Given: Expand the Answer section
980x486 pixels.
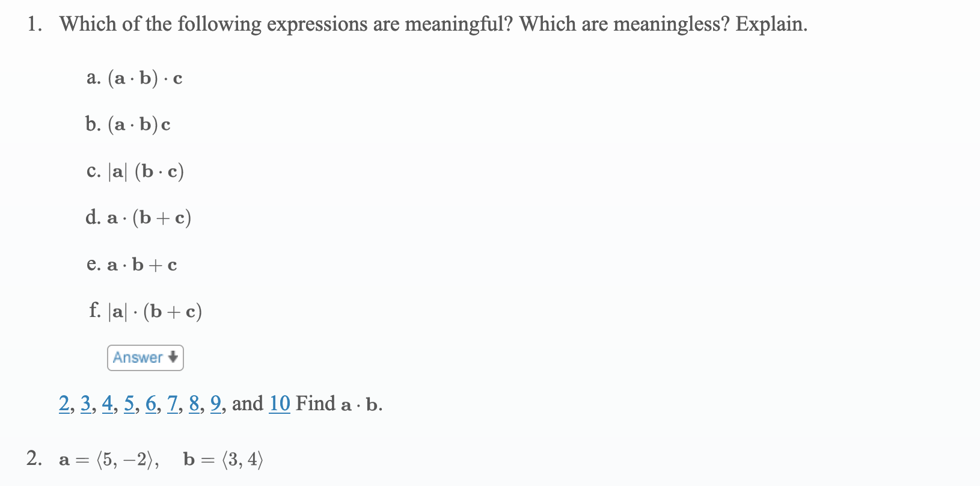Looking at the screenshot, I should (145, 358).
